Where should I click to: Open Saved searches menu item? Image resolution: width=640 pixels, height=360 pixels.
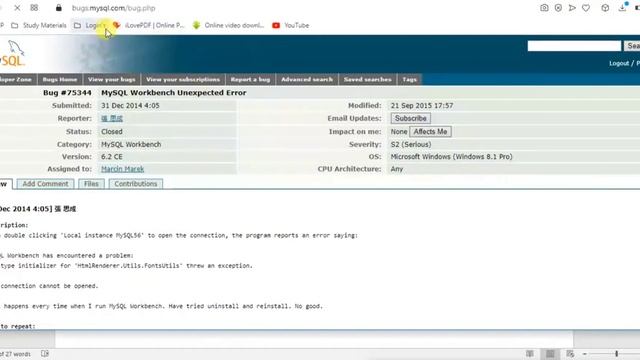[367, 79]
